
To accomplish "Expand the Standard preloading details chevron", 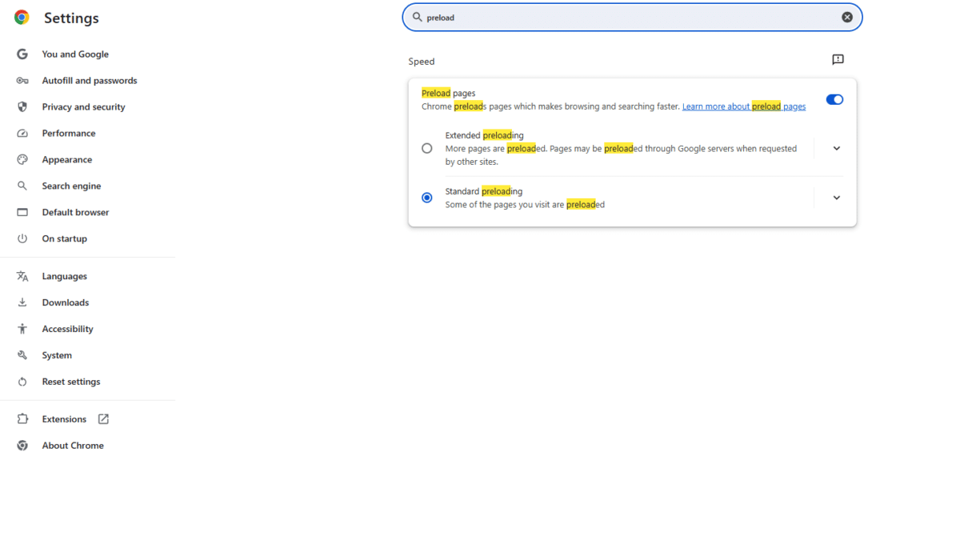I will 837,198.
